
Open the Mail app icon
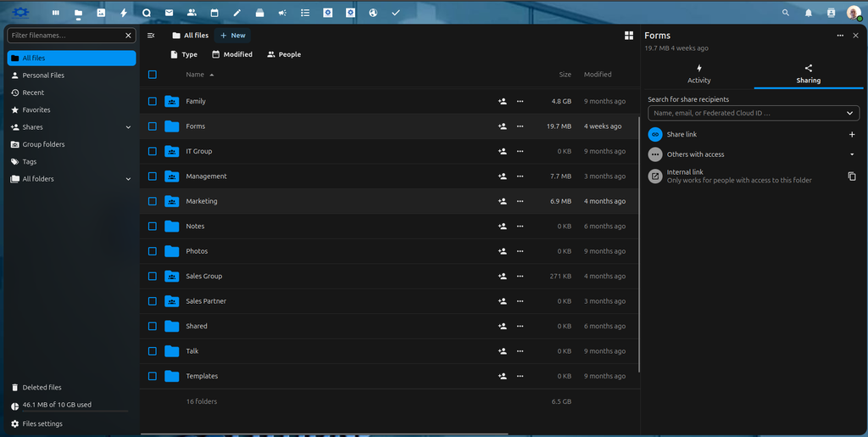click(169, 13)
